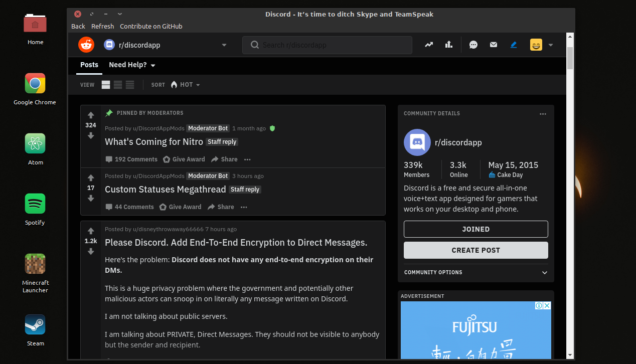The width and height of the screenshot is (636, 364).
Task: Open the mail inbox icon
Action: (494, 45)
